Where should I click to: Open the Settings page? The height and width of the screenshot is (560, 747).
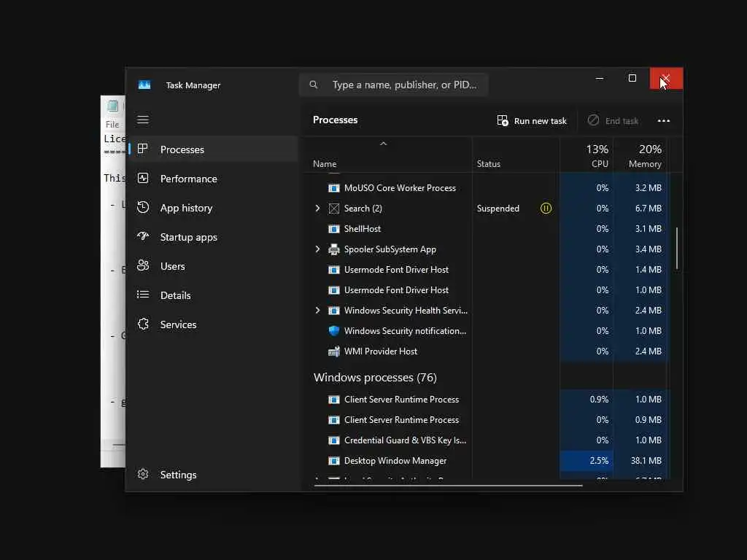[x=214, y=474]
